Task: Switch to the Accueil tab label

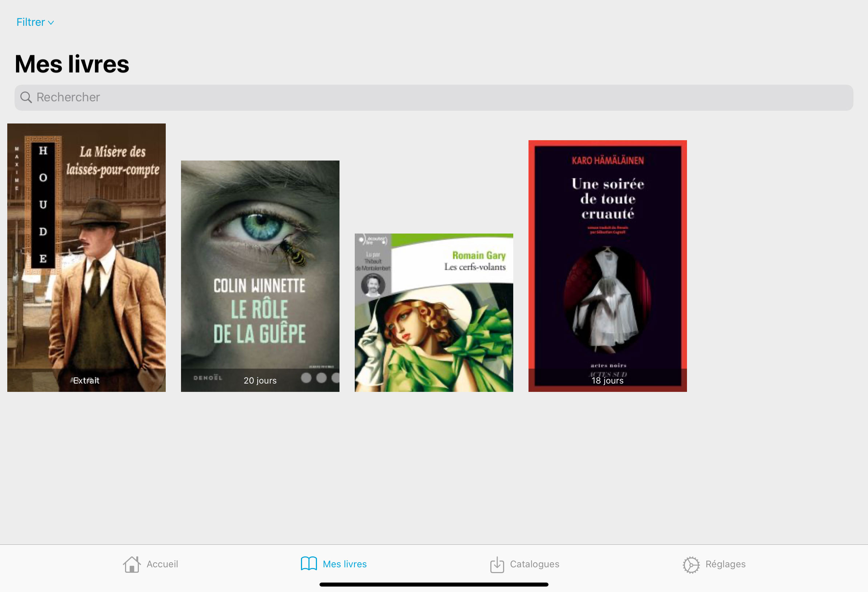Action: (x=162, y=564)
